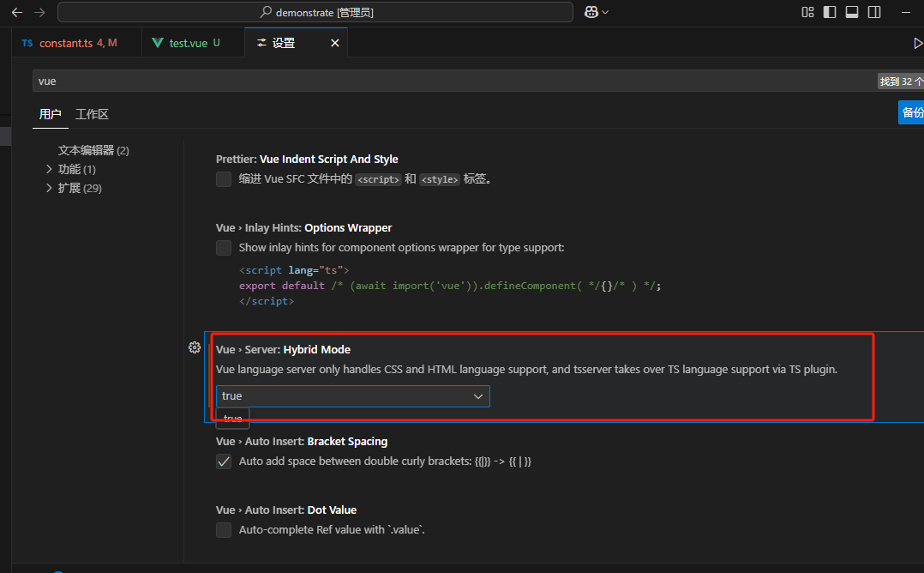Click the search icon in the command center
924x573 pixels.
(x=266, y=12)
